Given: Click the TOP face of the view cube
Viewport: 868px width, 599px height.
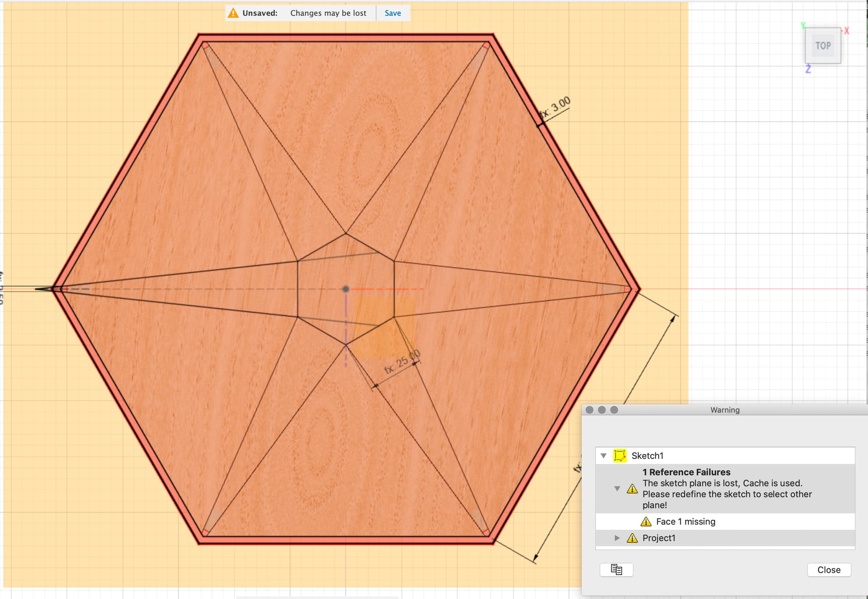Looking at the screenshot, I should [823, 46].
